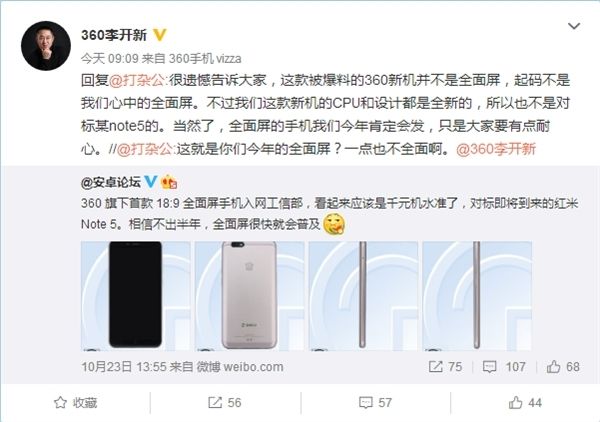Screen dimensions: 600x422
Task: View the silver phone back thumbnail
Action: click(249, 296)
